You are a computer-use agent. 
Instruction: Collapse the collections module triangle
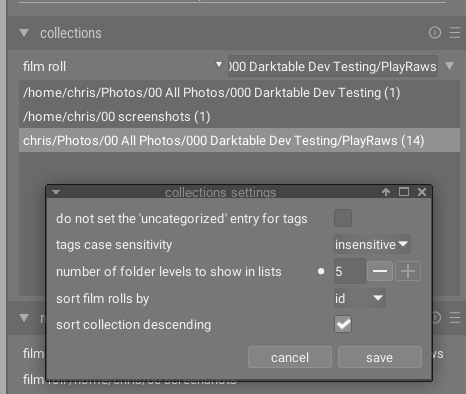pyautogui.click(x=24, y=33)
